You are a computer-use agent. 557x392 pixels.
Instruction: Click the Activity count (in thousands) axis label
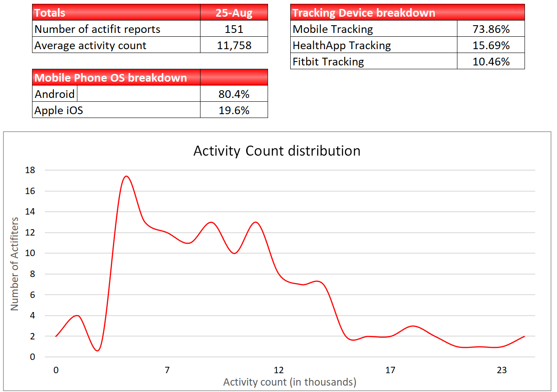[x=289, y=381]
